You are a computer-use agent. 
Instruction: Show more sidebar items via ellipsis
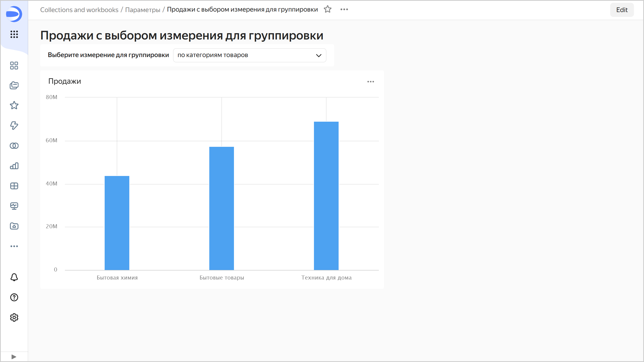pyautogui.click(x=14, y=246)
